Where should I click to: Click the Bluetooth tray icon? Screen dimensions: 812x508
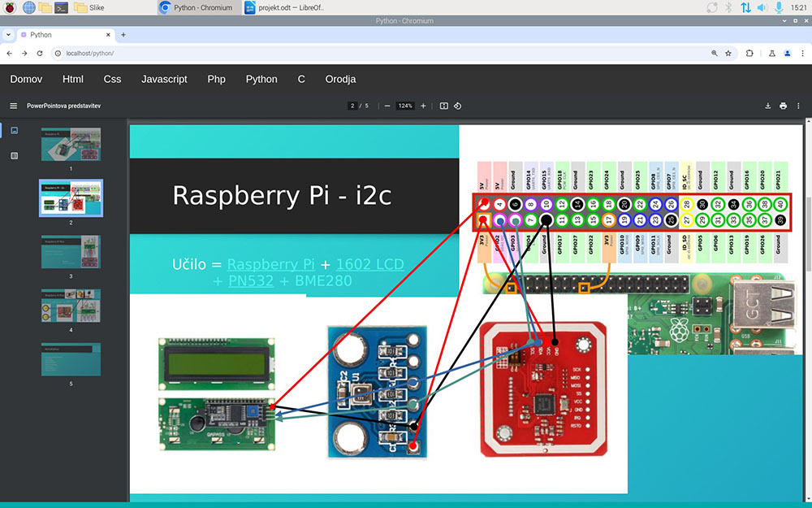pyautogui.click(x=728, y=7)
